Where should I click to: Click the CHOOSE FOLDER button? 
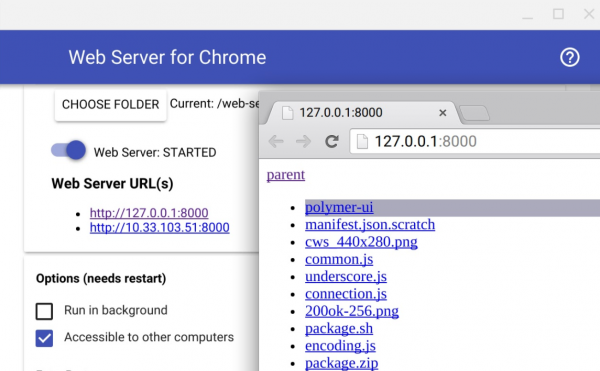point(110,104)
